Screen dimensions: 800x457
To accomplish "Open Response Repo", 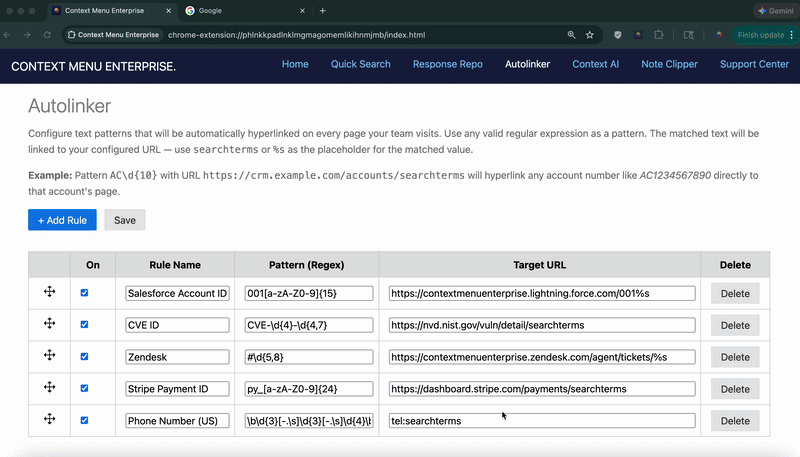I will coord(447,64).
